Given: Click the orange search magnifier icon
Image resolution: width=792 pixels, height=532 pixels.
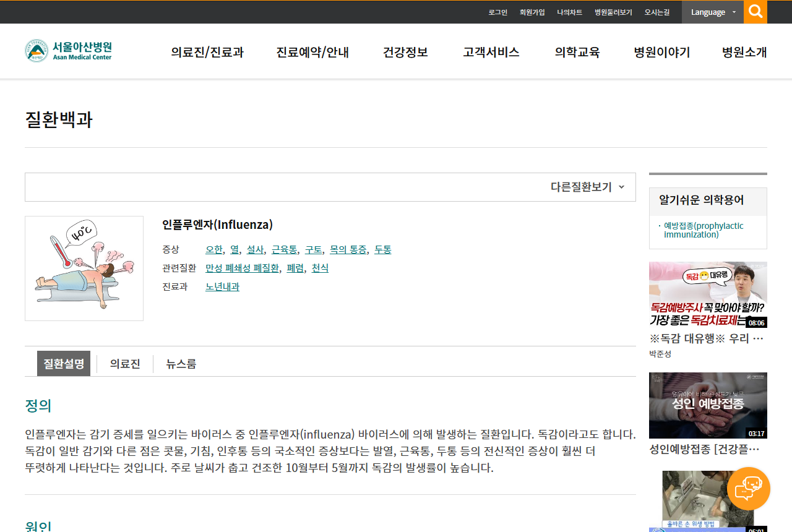Looking at the screenshot, I should click(x=755, y=12).
